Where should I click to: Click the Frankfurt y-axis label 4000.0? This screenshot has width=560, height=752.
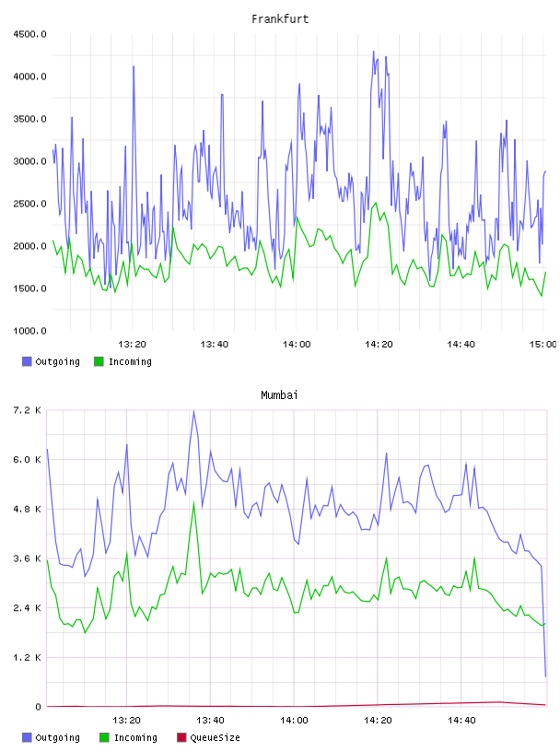coord(29,76)
